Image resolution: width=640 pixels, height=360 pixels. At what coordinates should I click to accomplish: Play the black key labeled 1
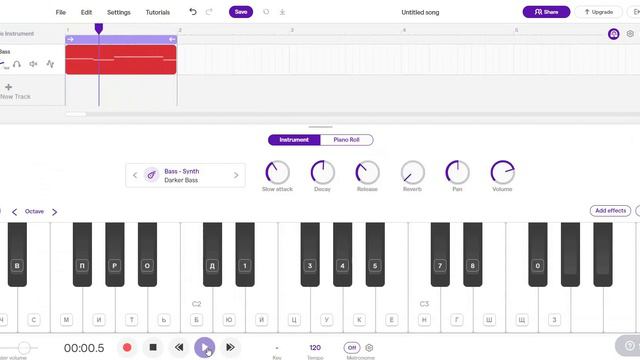coord(245,254)
